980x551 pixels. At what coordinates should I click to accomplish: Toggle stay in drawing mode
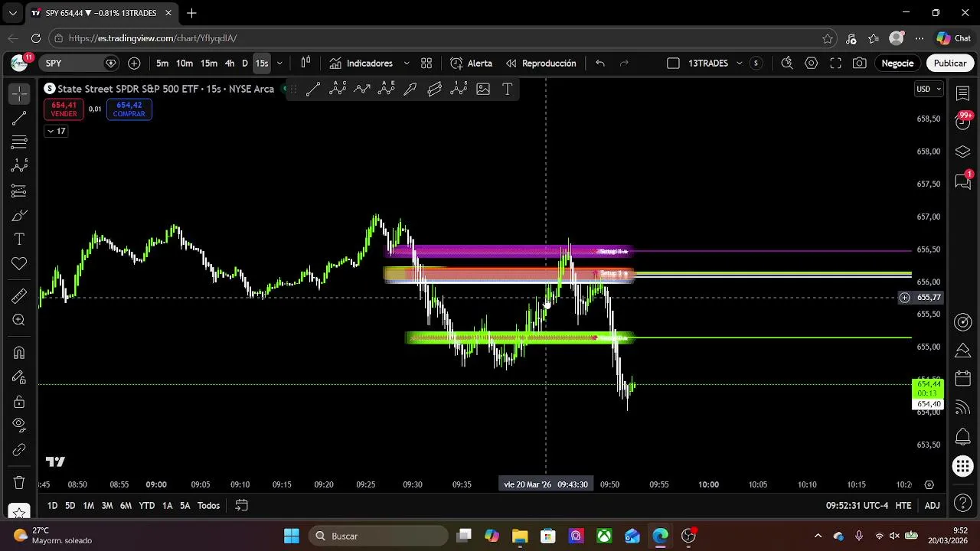click(19, 377)
